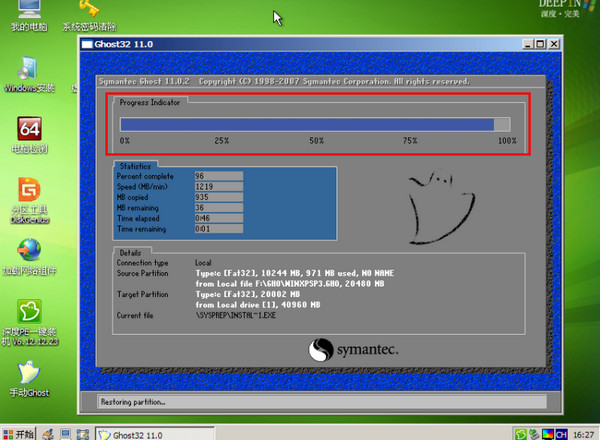Click the Symantec Ghost 11.0.2 copyright header

click(x=284, y=81)
